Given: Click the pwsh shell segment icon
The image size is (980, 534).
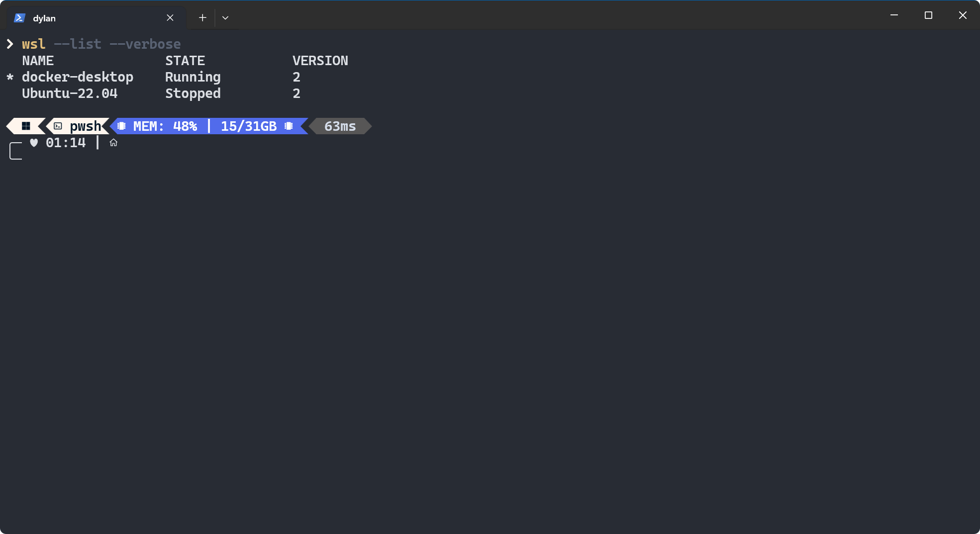Looking at the screenshot, I should point(58,126).
